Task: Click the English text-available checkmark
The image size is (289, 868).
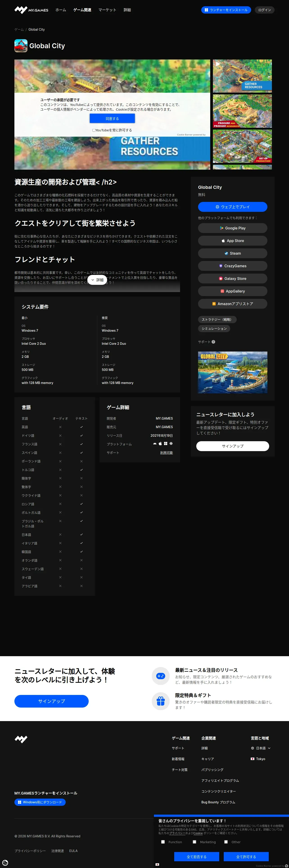Action: (x=81, y=427)
